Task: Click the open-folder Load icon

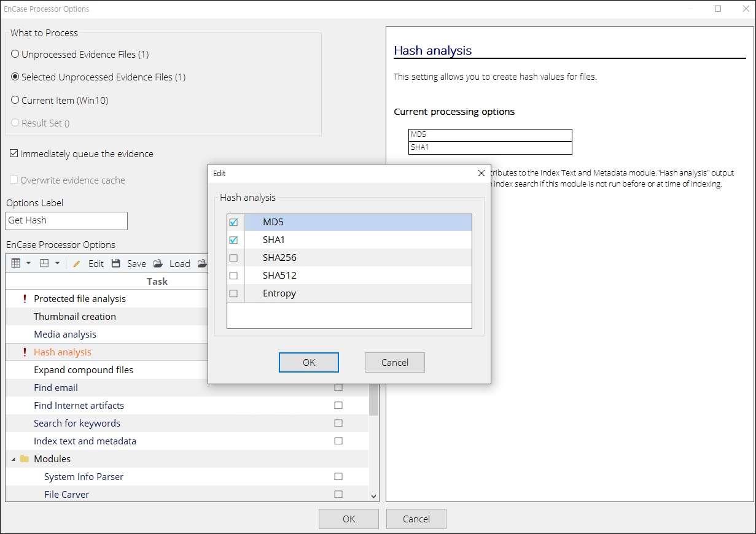Action: click(x=158, y=263)
